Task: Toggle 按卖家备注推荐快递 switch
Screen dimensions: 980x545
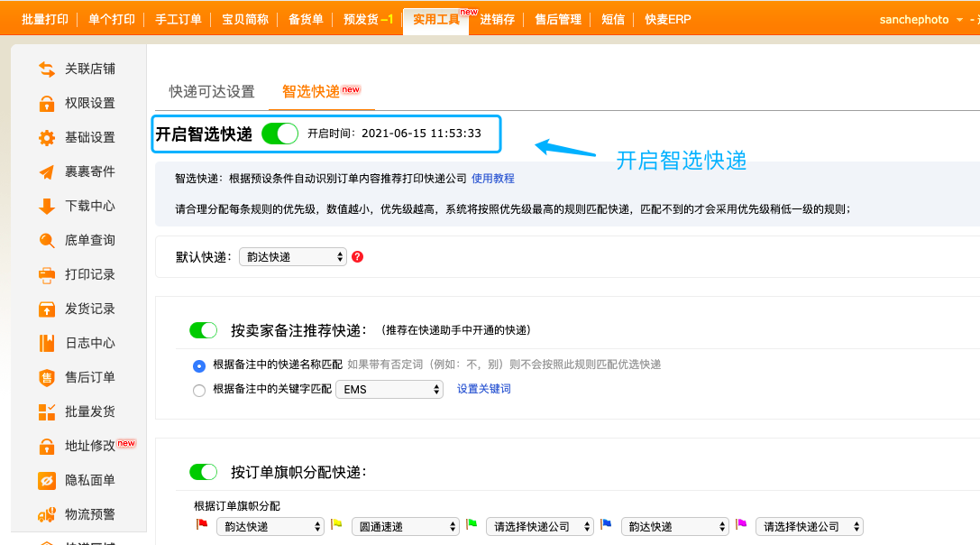Action: click(203, 329)
